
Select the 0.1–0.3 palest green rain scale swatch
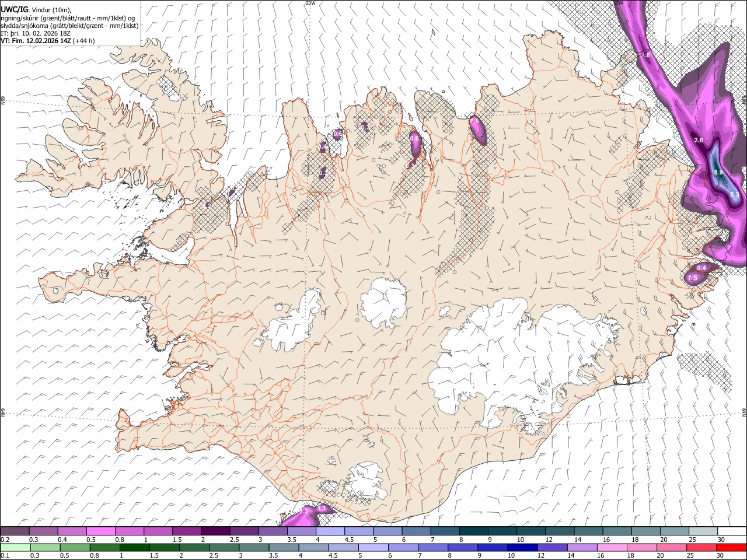click(15, 547)
